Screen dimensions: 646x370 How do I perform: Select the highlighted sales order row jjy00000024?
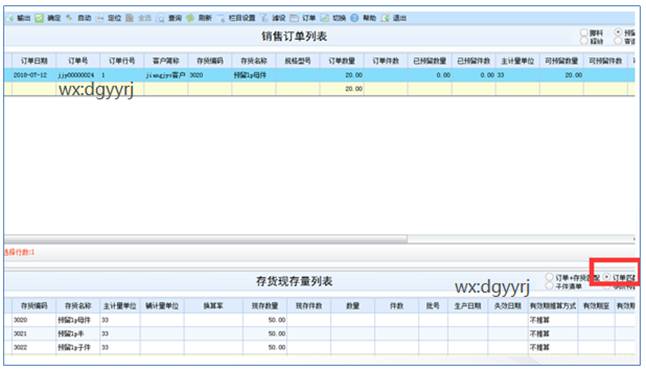[x=319, y=75]
